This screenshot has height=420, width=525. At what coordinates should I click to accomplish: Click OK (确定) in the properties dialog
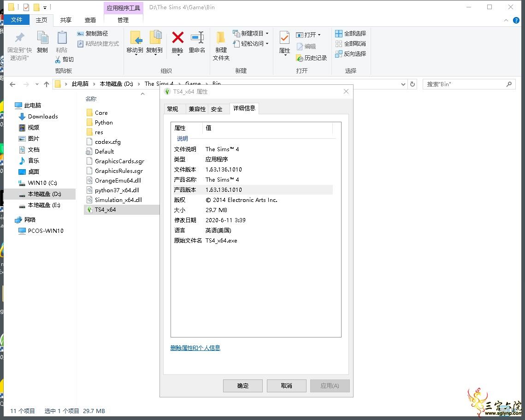pyautogui.click(x=243, y=386)
